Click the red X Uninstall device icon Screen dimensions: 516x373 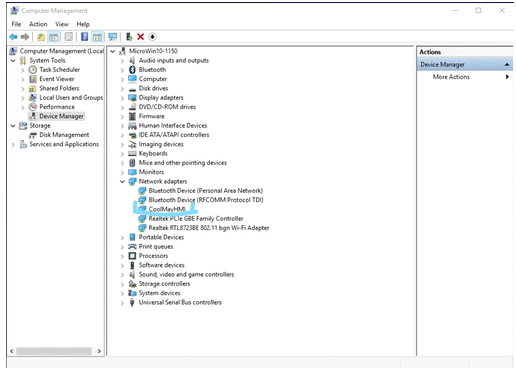141,37
